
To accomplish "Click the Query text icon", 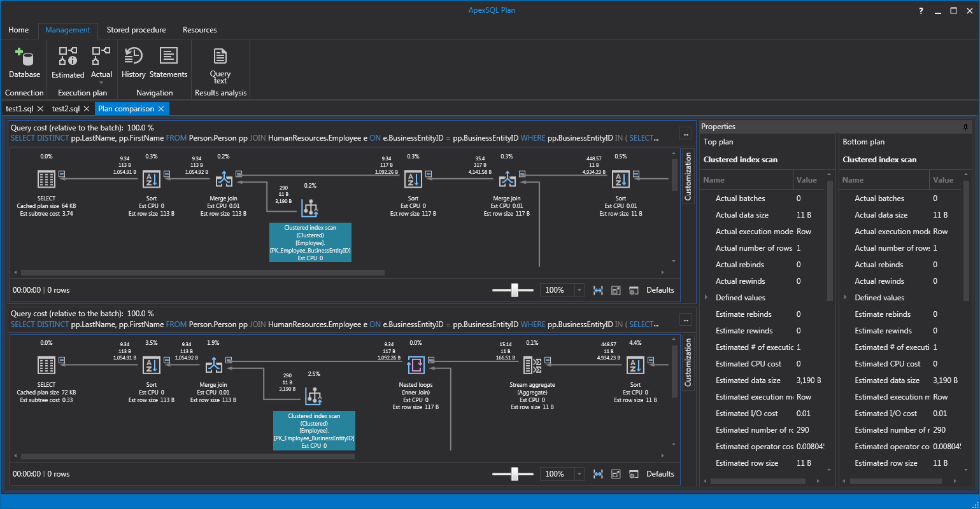I will 220,56.
